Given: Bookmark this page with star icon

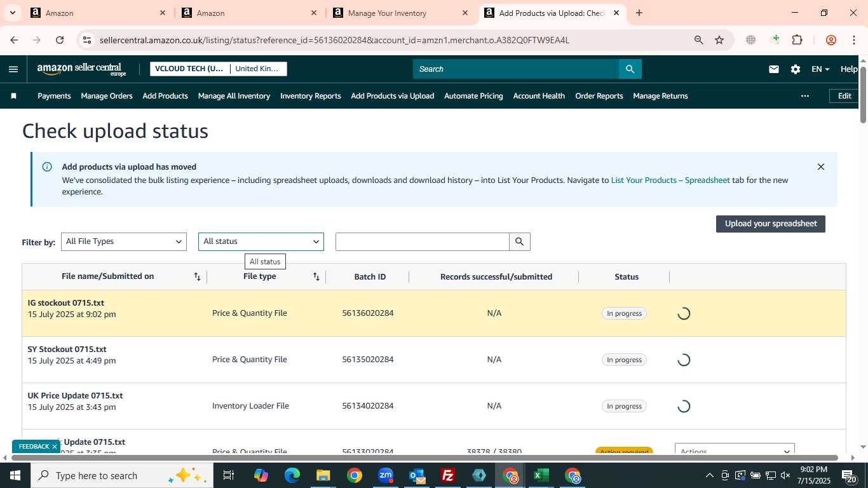Looking at the screenshot, I should (x=719, y=40).
